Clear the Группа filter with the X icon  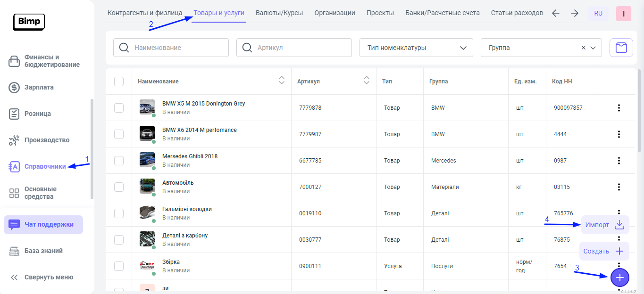[x=583, y=48]
